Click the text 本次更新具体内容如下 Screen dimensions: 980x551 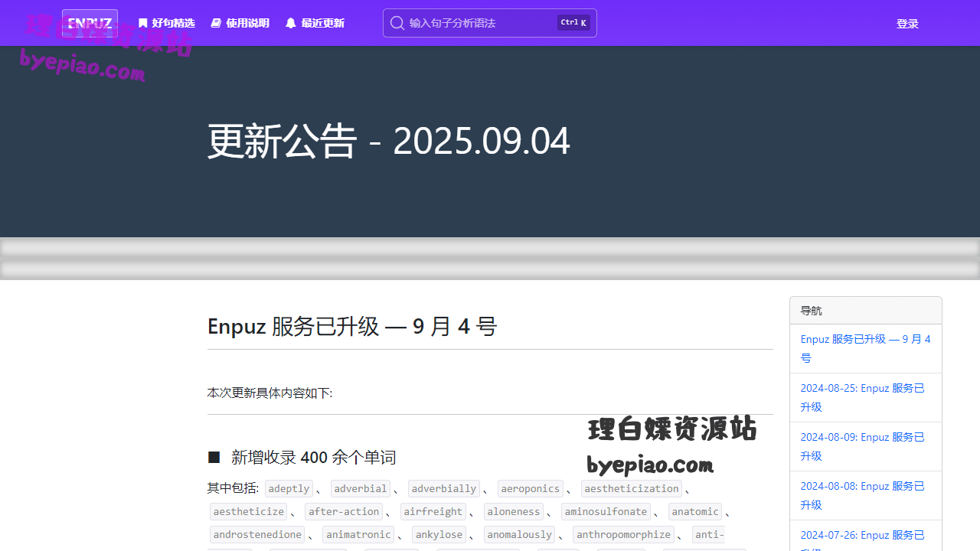[x=269, y=393]
